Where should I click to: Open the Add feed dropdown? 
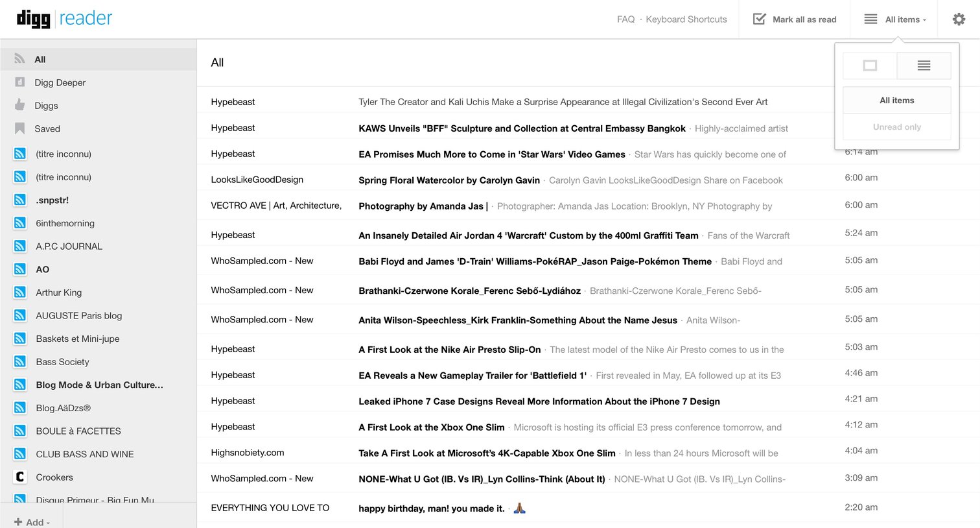(32, 522)
